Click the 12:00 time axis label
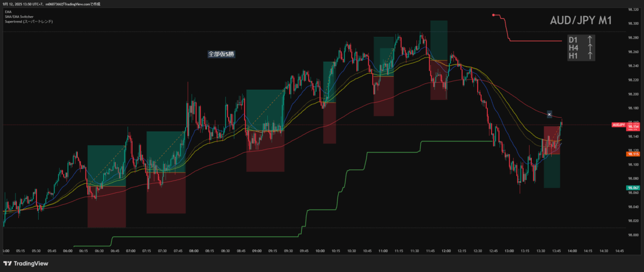Image resolution: width=644 pixels, height=272 pixels. [x=447, y=250]
